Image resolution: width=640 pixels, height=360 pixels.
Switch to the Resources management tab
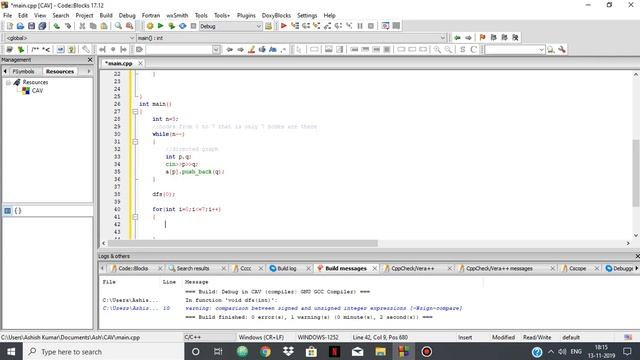tap(60, 71)
